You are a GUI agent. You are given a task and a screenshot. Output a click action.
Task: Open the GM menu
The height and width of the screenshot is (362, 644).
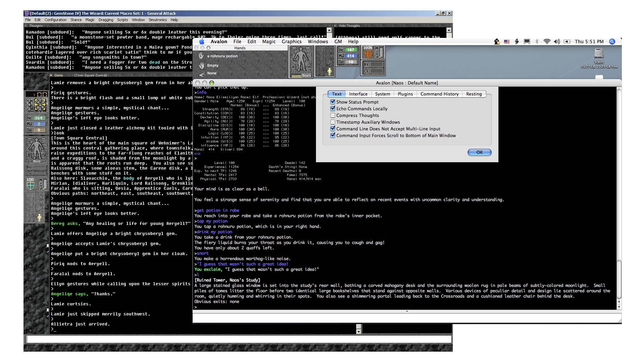[338, 42]
